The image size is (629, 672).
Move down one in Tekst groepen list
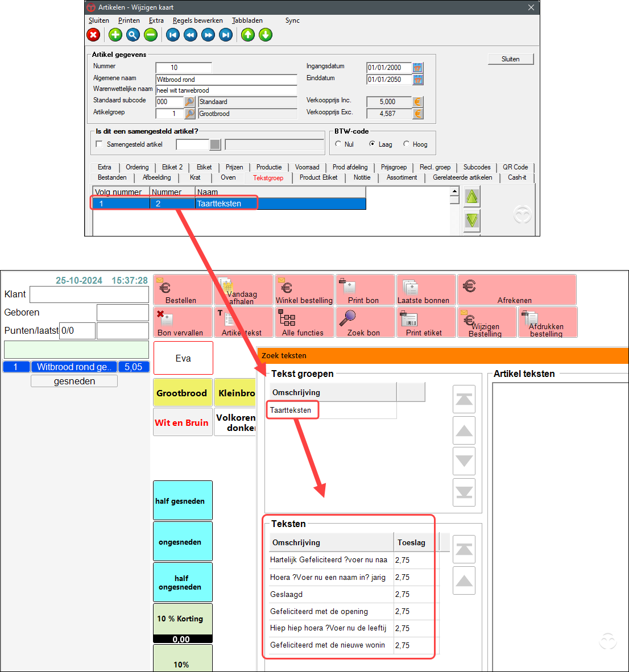[464, 461]
